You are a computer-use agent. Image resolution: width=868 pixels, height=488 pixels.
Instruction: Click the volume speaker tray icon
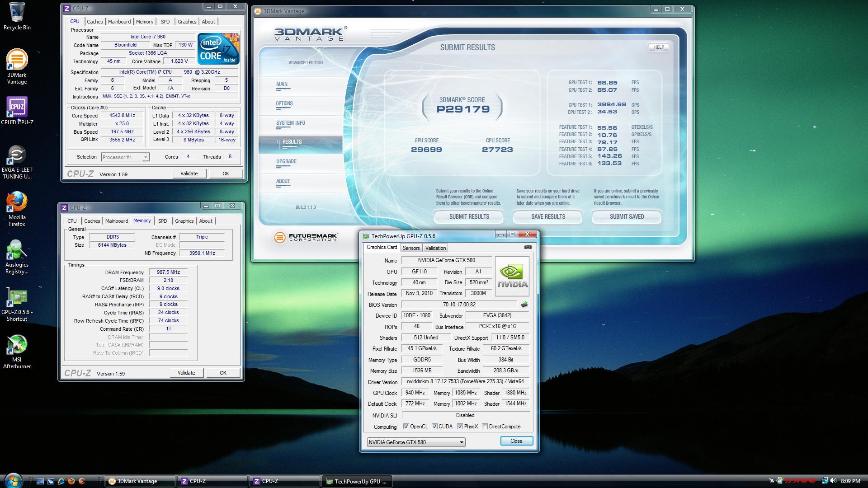[x=832, y=481]
